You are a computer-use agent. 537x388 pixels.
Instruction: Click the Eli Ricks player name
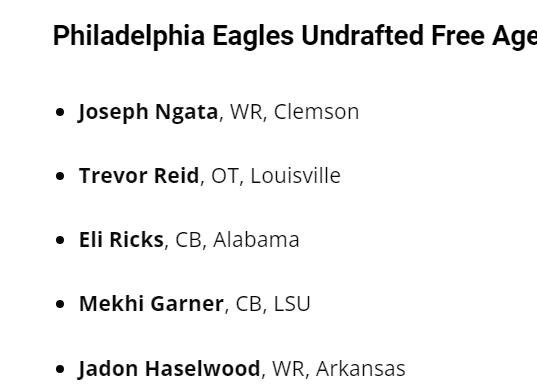coord(121,239)
